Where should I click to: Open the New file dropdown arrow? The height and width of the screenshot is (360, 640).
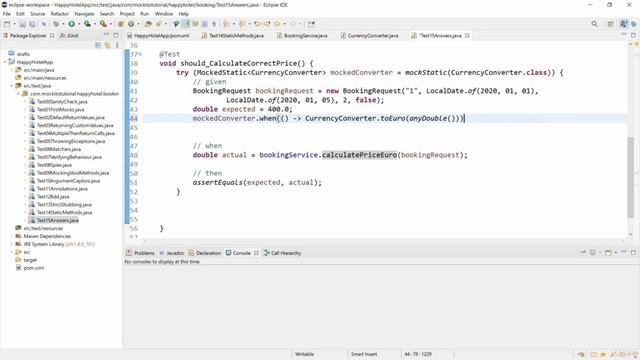(x=14, y=24)
